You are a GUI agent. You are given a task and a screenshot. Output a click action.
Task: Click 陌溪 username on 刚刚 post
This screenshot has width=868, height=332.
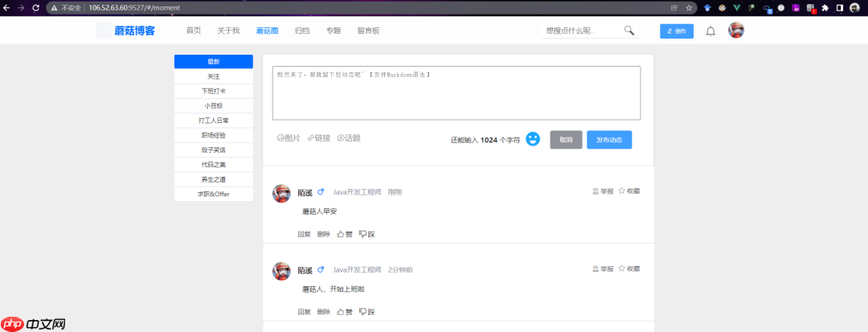305,193
